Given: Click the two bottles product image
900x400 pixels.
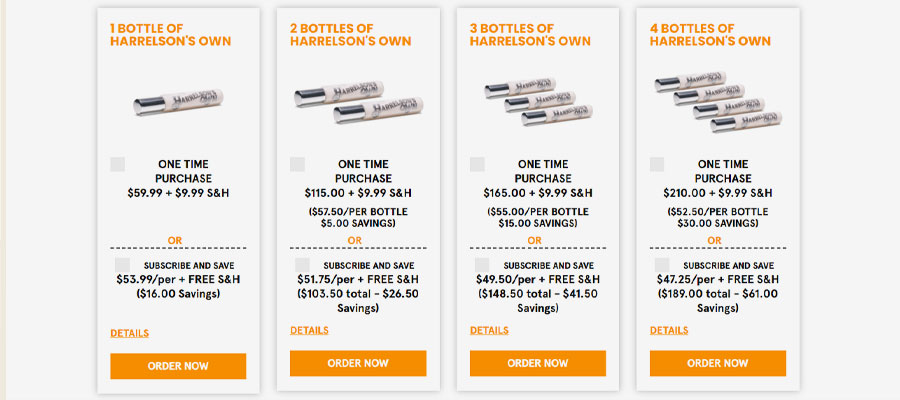Looking at the screenshot, I should (359, 102).
